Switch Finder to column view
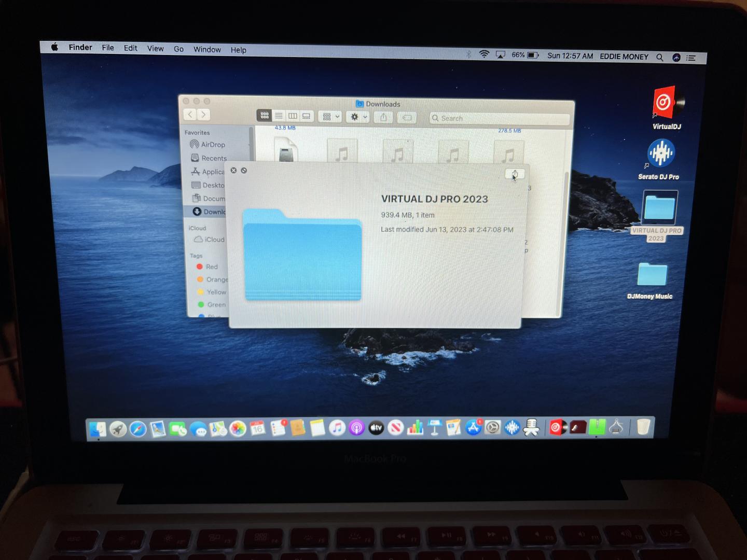 click(x=293, y=116)
